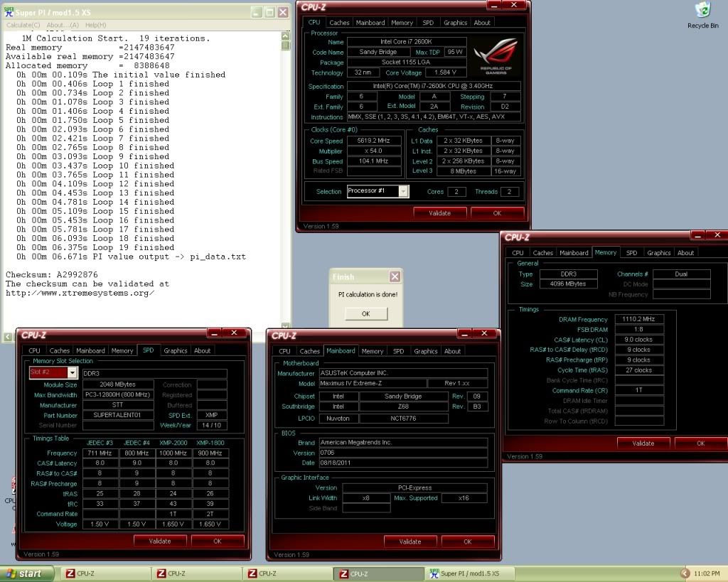
Task: Click the Super PI icon in taskbar
Action: (x=433, y=573)
